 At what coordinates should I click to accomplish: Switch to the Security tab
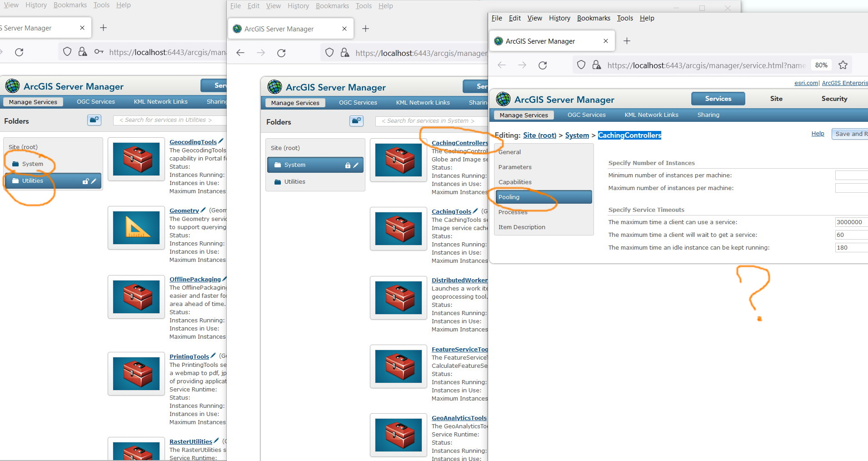point(834,99)
